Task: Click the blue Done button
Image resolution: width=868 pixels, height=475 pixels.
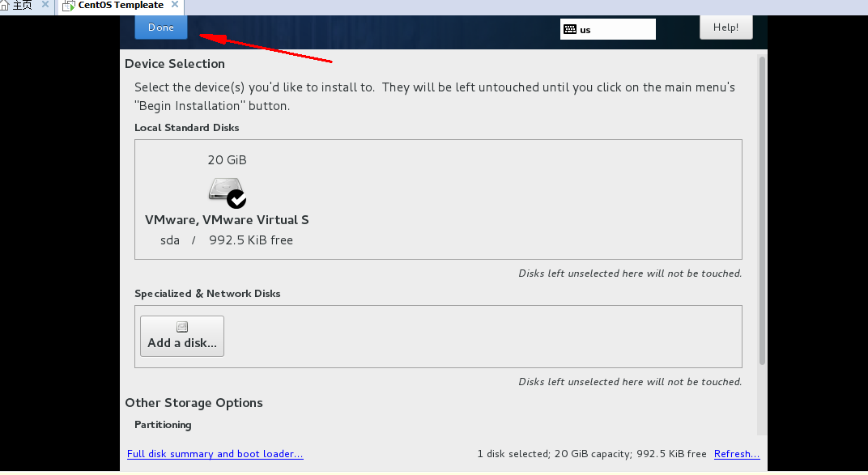Action: pos(161,27)
